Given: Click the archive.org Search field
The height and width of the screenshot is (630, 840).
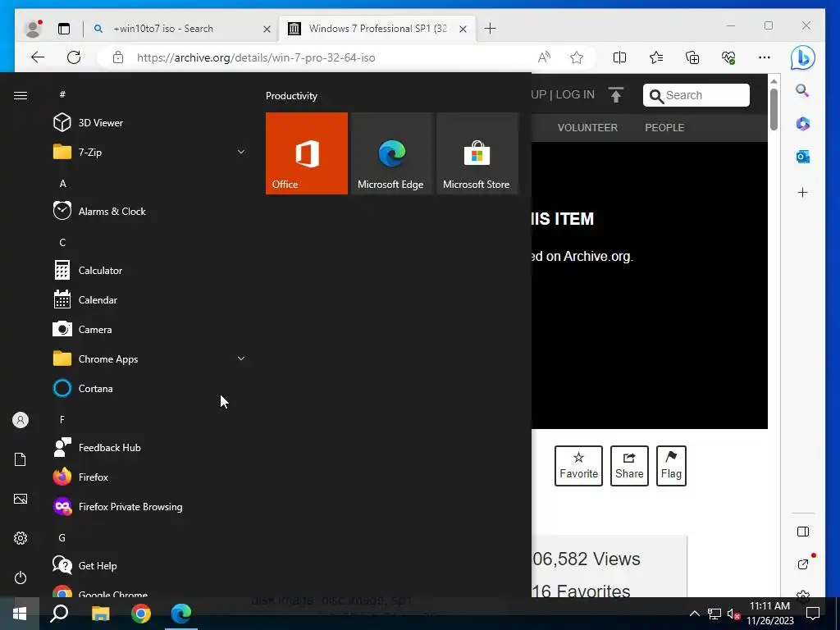Looking at the screenshot, I should [x=696, y=95].
